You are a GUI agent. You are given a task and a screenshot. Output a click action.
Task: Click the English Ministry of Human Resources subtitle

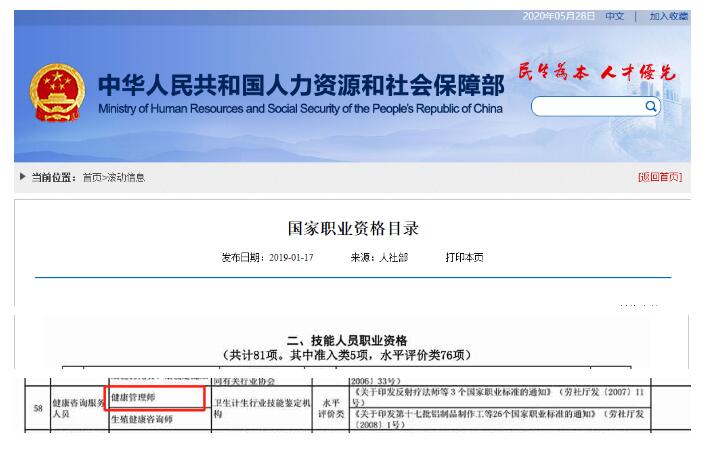tap(300, 108)
